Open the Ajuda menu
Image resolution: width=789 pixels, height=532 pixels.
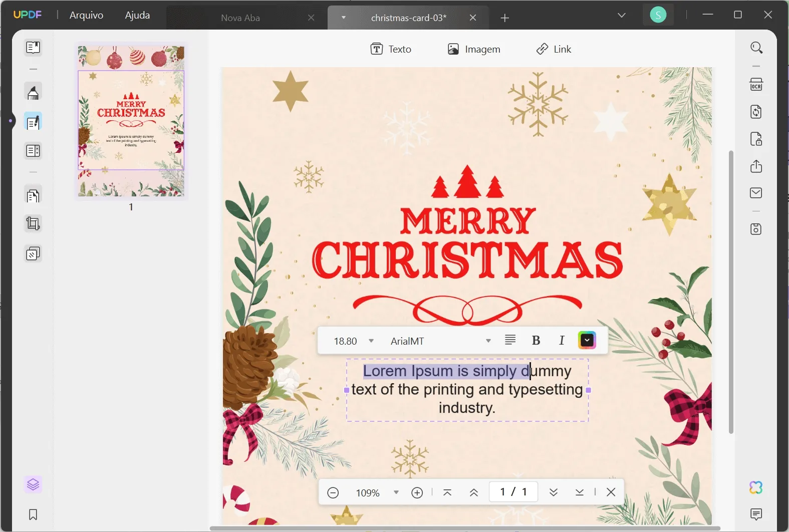(x=137, y=15)
